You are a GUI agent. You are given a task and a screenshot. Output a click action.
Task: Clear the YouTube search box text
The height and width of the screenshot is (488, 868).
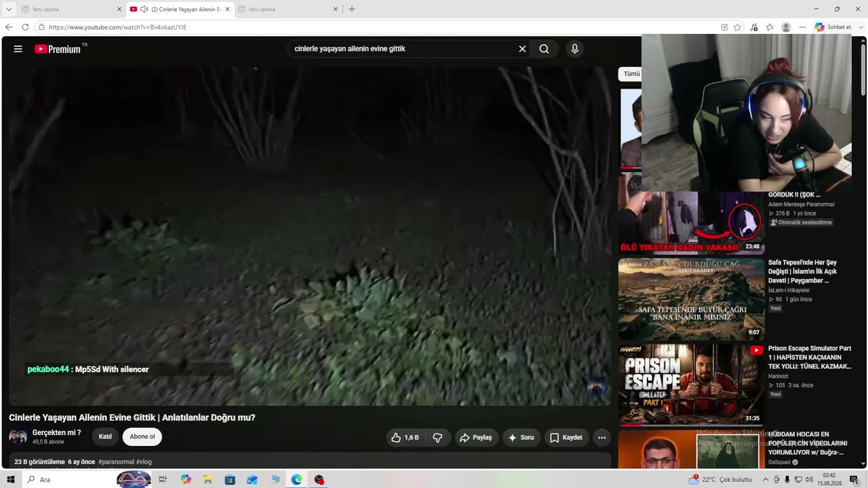[522, 49]
